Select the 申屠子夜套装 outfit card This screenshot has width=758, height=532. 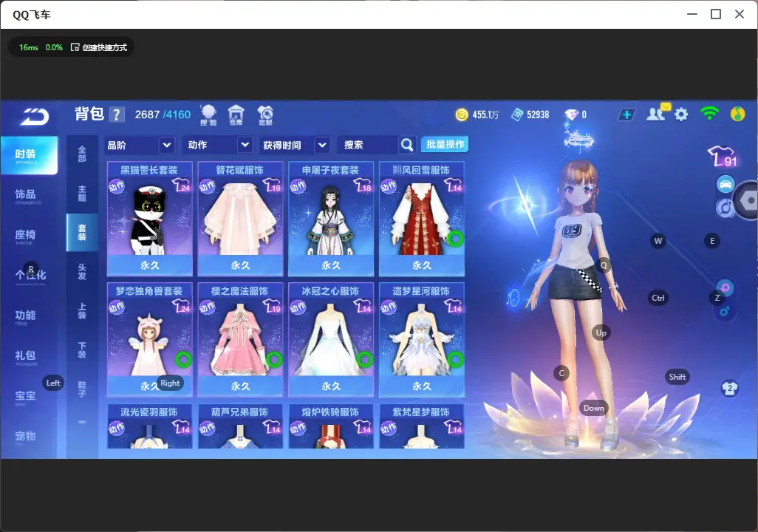331,219
